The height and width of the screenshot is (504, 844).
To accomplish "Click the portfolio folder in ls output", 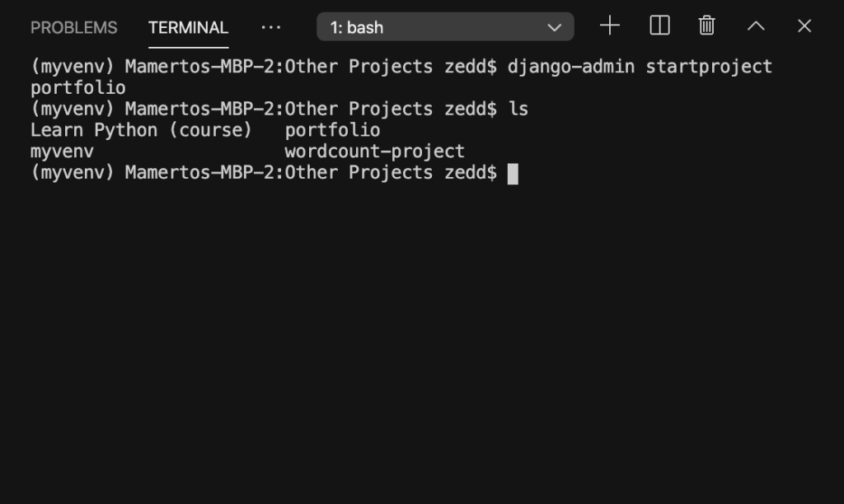I will [332, 130].
